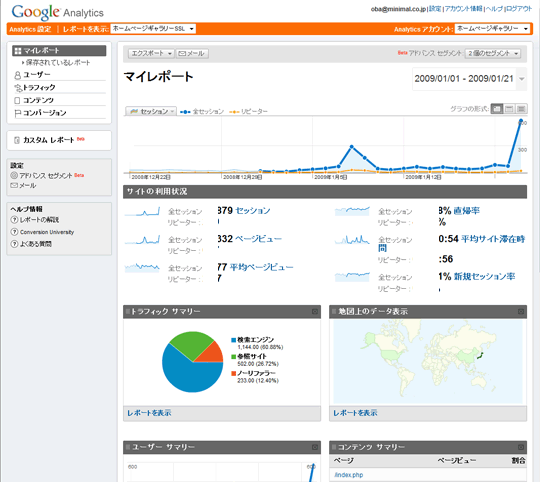Screen dimensions: 540x482
Task: Open /index.php page link
Action: [349, 475]
